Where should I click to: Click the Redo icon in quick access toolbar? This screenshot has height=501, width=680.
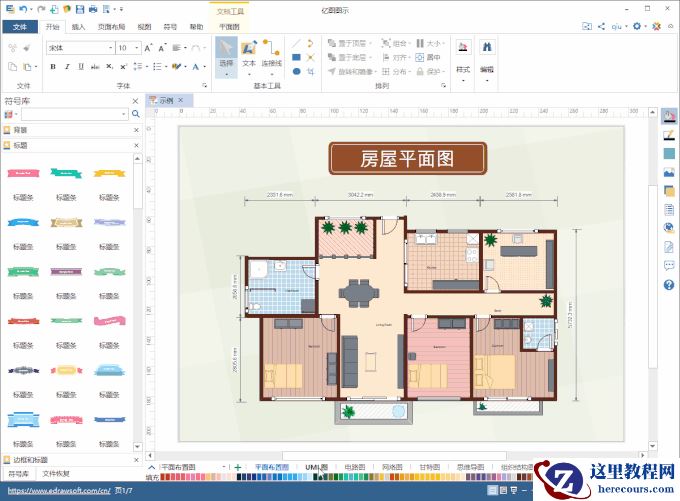point(41,9)
